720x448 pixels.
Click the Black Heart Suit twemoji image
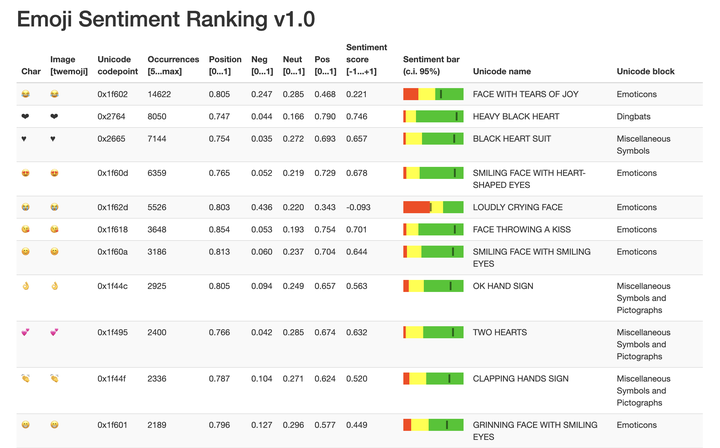pos(53,139)
